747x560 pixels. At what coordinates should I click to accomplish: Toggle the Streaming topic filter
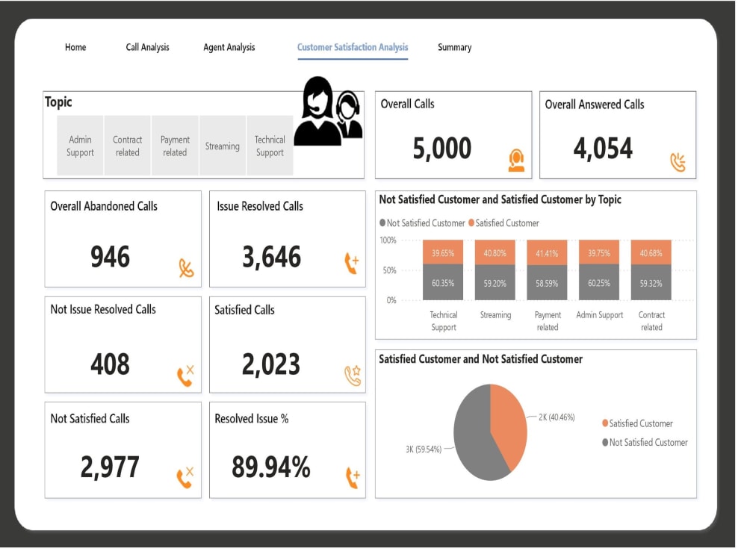(222, 146)
